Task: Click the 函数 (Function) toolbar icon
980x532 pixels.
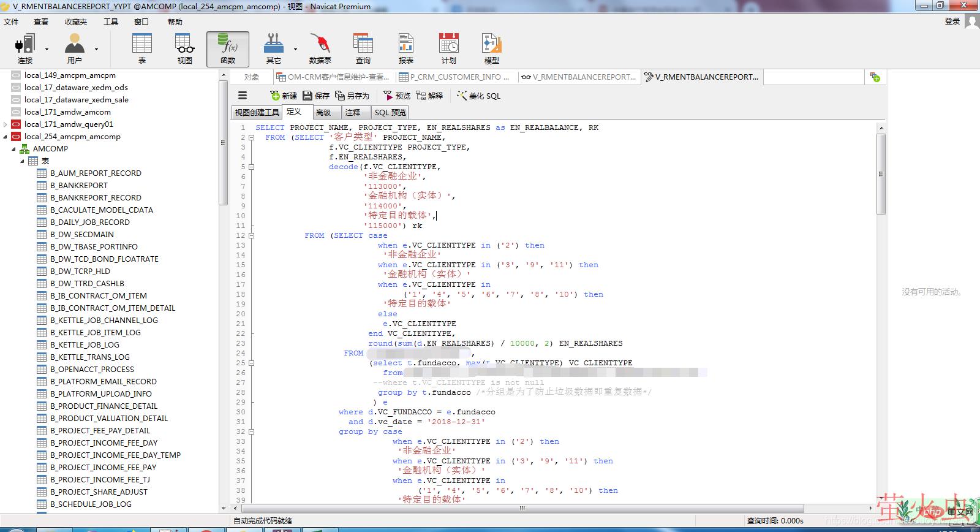Action: click(228, 48)
